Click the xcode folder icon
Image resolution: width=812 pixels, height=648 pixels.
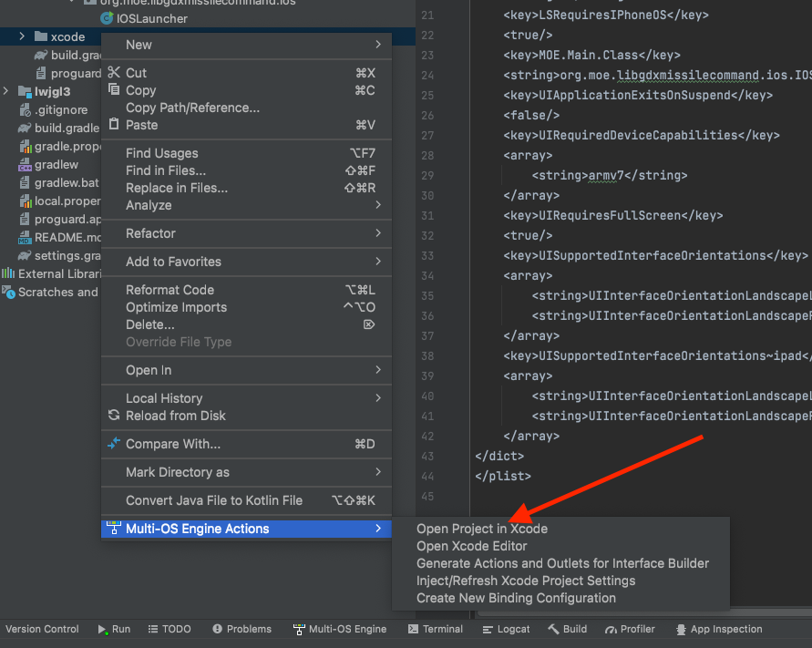41,36
